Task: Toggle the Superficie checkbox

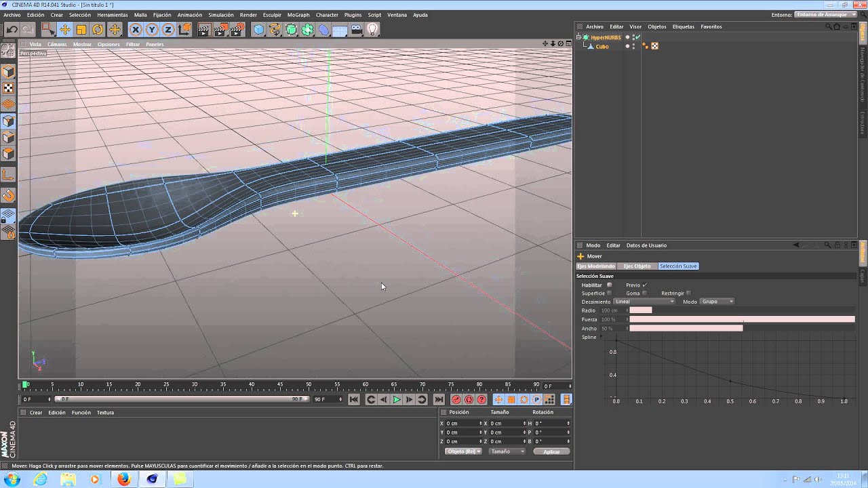Action: [610, 293]
